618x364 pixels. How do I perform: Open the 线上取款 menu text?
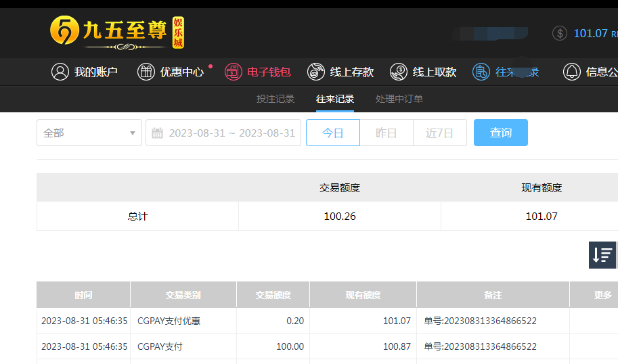(x=435, y=72)
